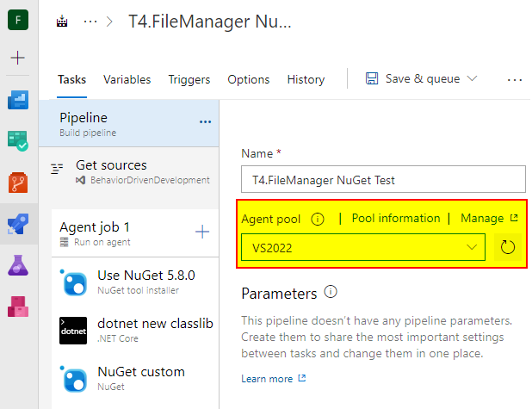Click the pipelines breadcrumb icon at top
Screen dimensions: 532x409
pos(62,22)
